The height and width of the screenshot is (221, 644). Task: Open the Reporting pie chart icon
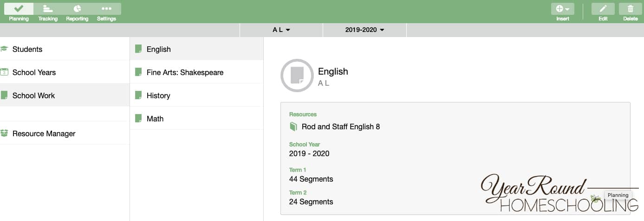[x=77, y=9]
